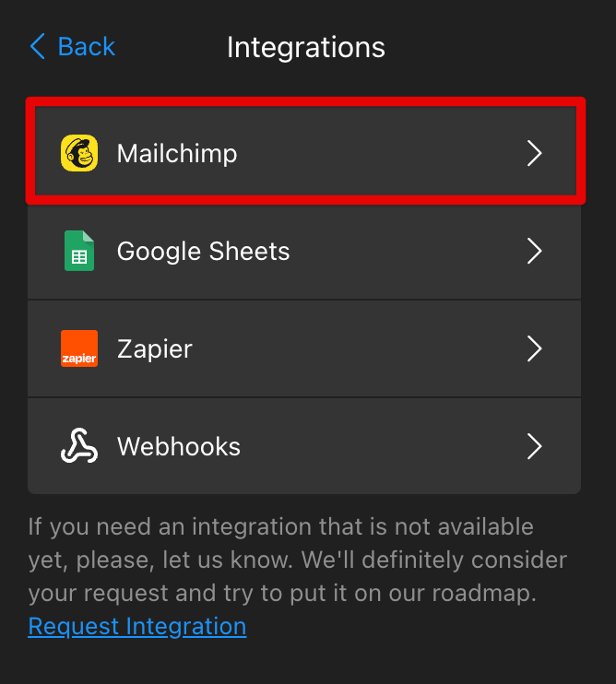The image size is (616, 684).
Task: Go back using the Back text button
Action: click(87, 47)
